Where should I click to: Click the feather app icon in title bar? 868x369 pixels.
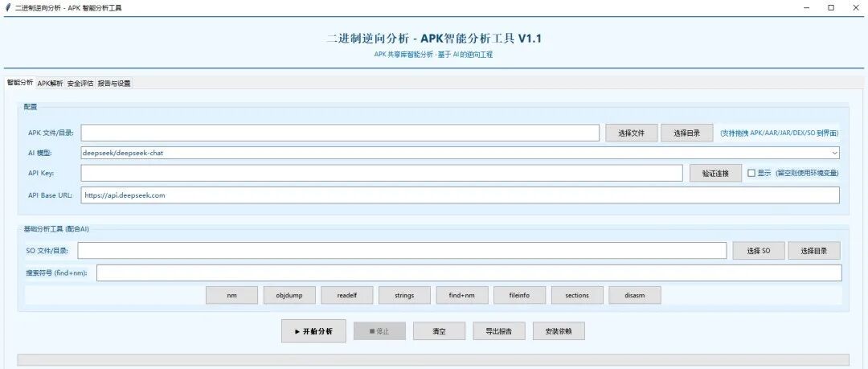coord(7,8)
